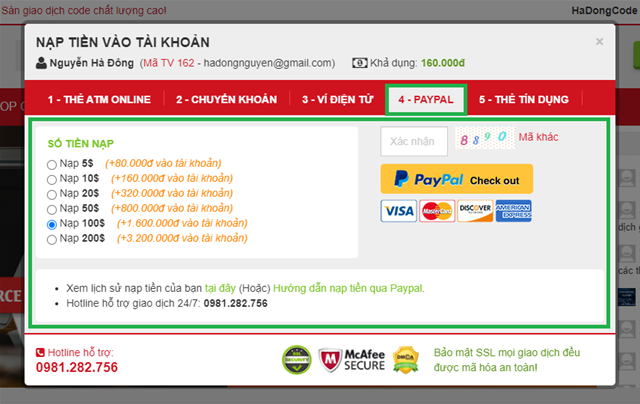This screenshot has width=640, height=404.
Task: Pick the Nạp 200$ deposit option
Action: tap(51, 240)
